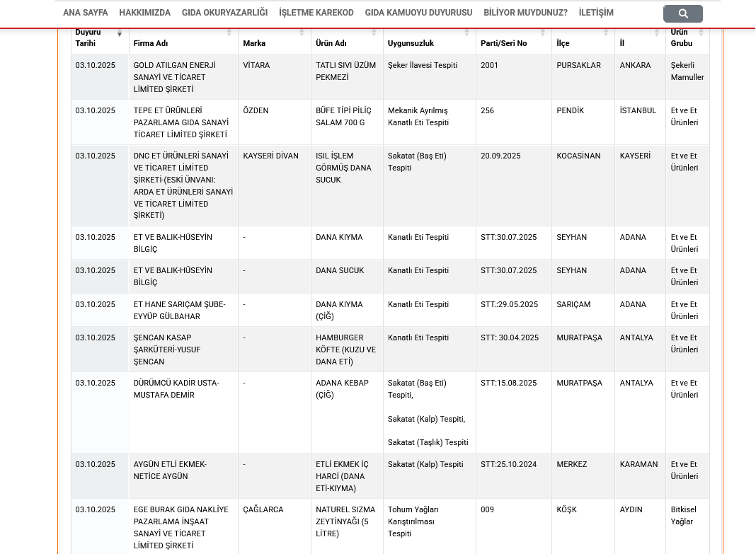This screenshot has height=554, width=756.
Task: Click sort icon in İl column header
Action: click(657, 33)
